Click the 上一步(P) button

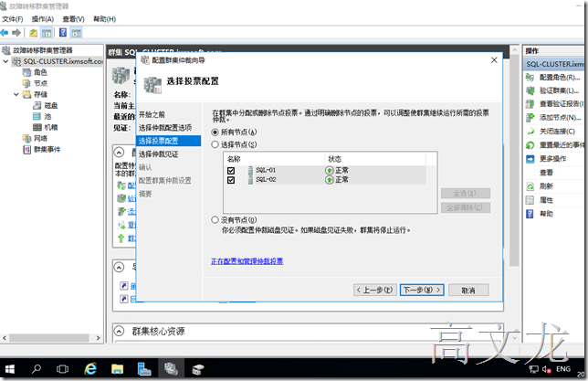[375, 290]
